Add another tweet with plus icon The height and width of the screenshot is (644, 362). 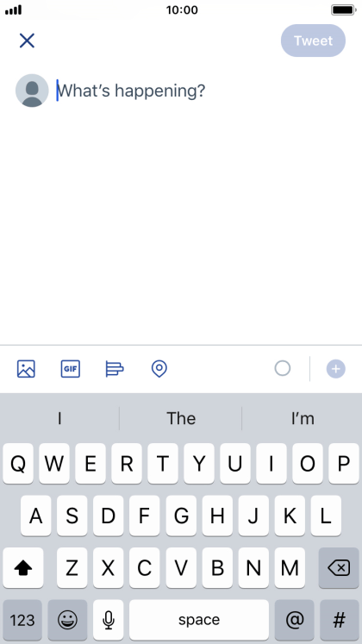point(336,368)
